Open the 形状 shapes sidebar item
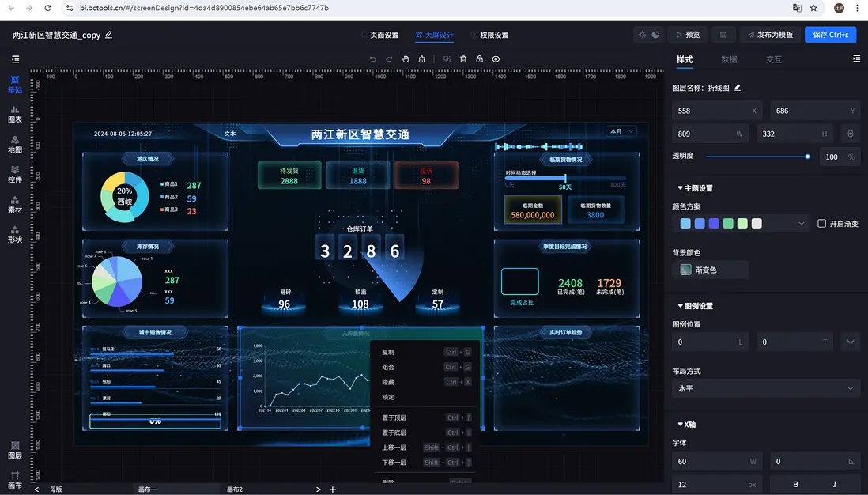This screenshot has height=495, width=868. click(15, 235)
